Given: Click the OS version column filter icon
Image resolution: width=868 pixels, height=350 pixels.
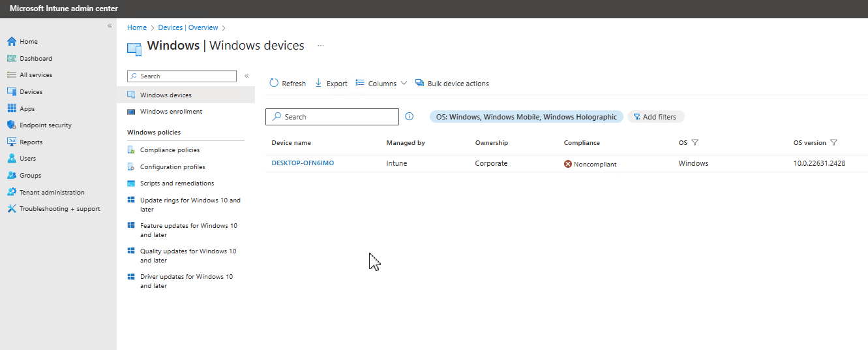Looking at the screenshot, I should click(834, 143).
